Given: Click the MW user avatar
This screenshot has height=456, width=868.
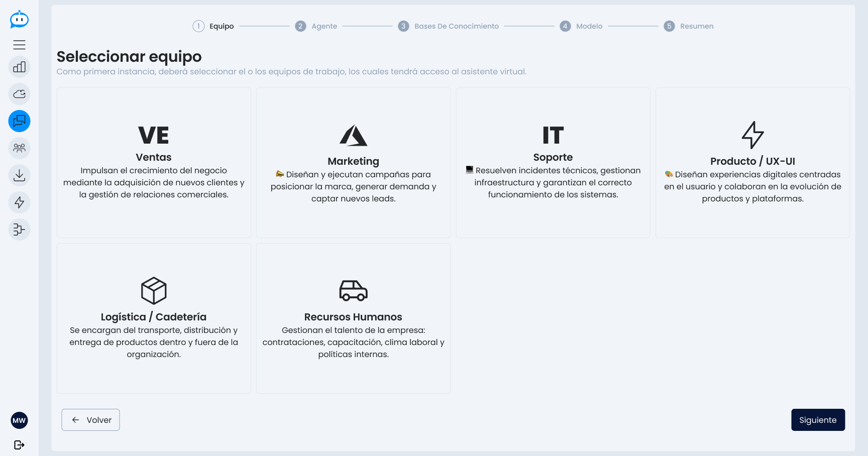Looking at the screenshot, I should click(x=19, y=420).
